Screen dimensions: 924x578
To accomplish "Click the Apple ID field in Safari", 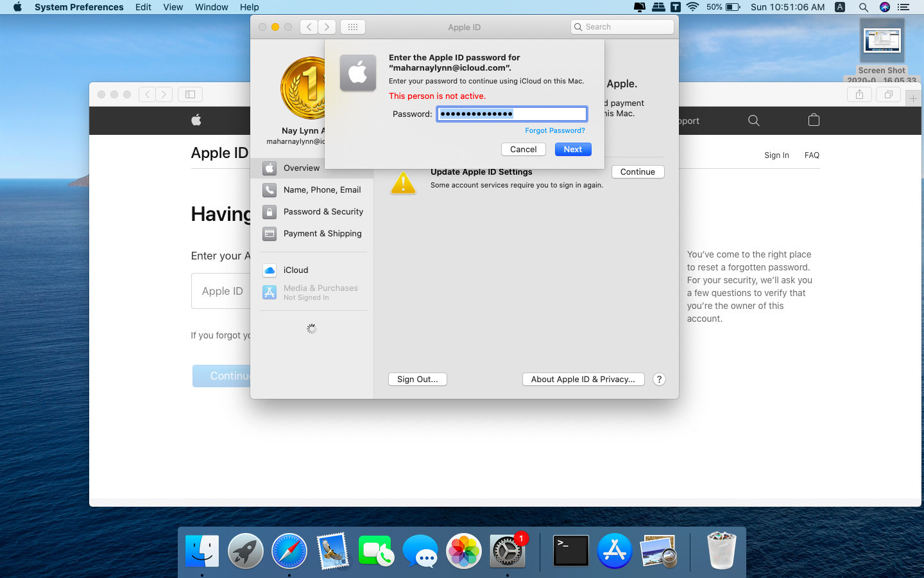I will [221, 291].
